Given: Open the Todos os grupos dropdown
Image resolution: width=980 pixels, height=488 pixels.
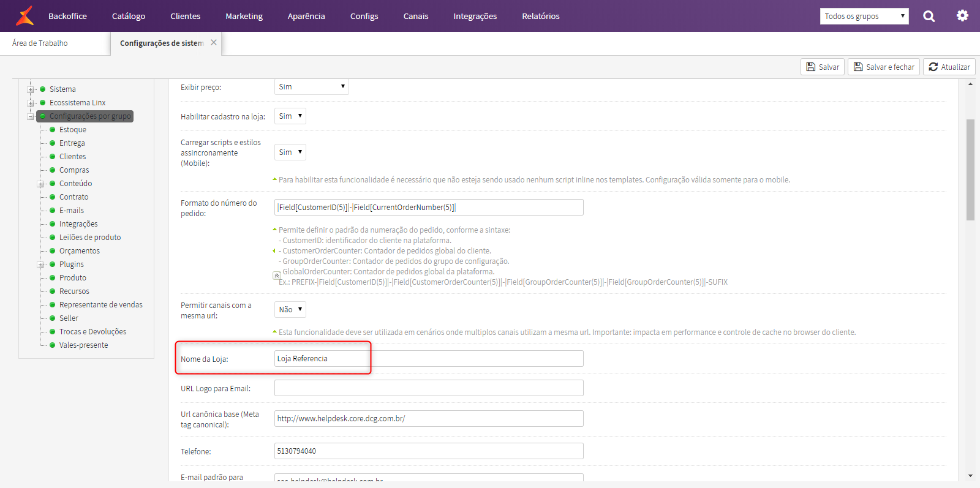Looking at the screenshot, I should pos(864,16).
